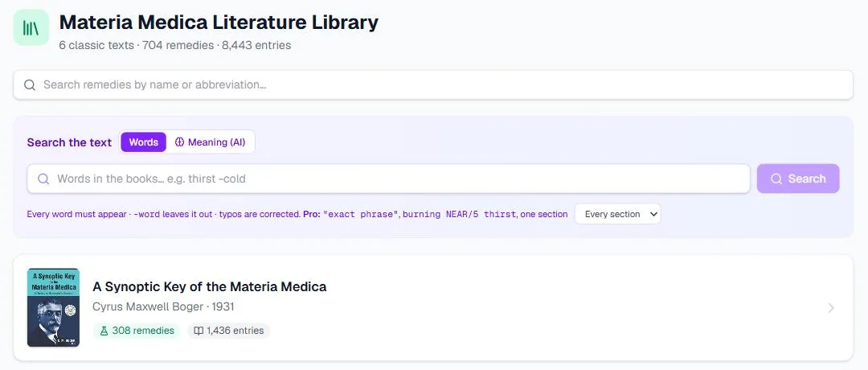Click the Materia Medica Literature Library heading
868x370 pixels.
pyautogui.click(x=219, y=23)
